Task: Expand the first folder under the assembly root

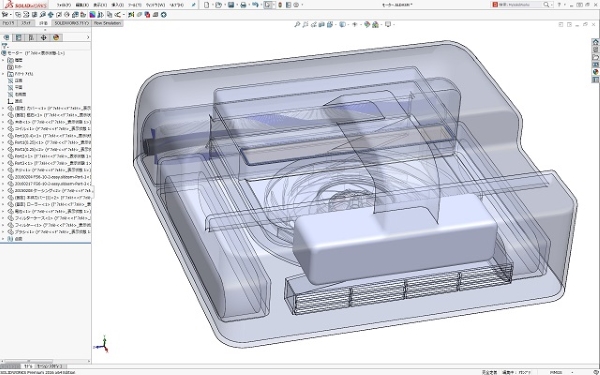Action: [3, 60]
